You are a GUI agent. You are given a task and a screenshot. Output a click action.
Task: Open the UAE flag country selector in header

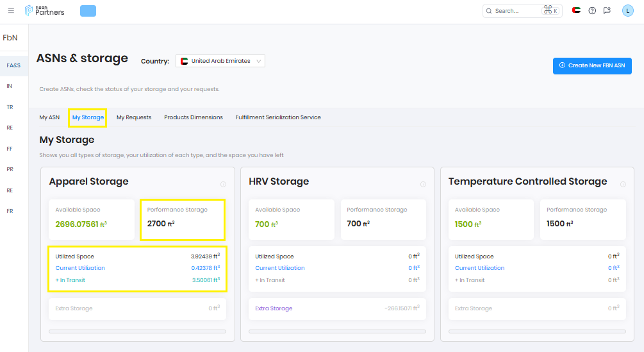pos(576,10)
